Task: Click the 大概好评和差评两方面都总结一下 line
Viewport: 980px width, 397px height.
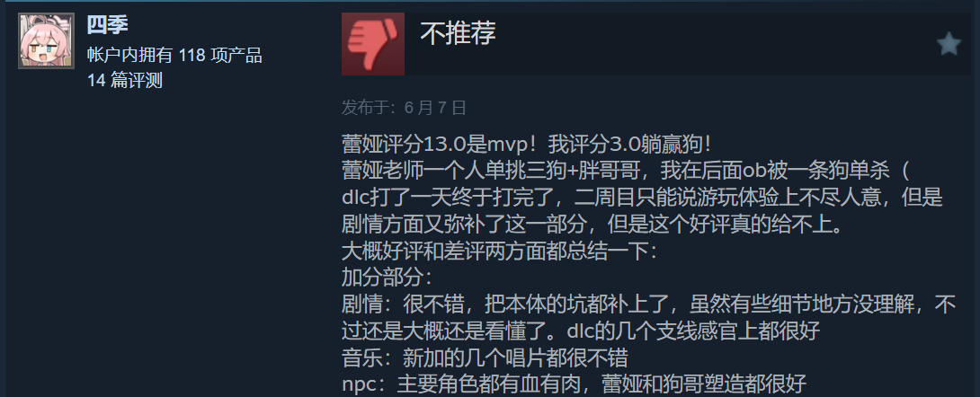Action: [x=499, y=251]
